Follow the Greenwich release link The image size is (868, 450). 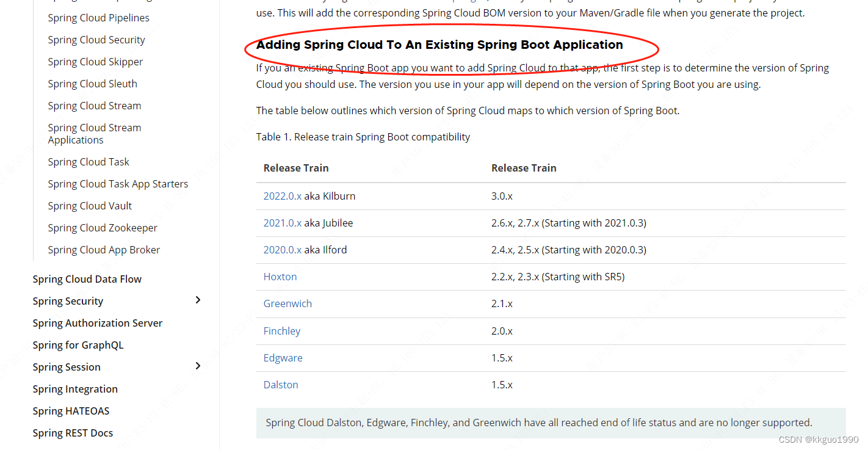288,303
